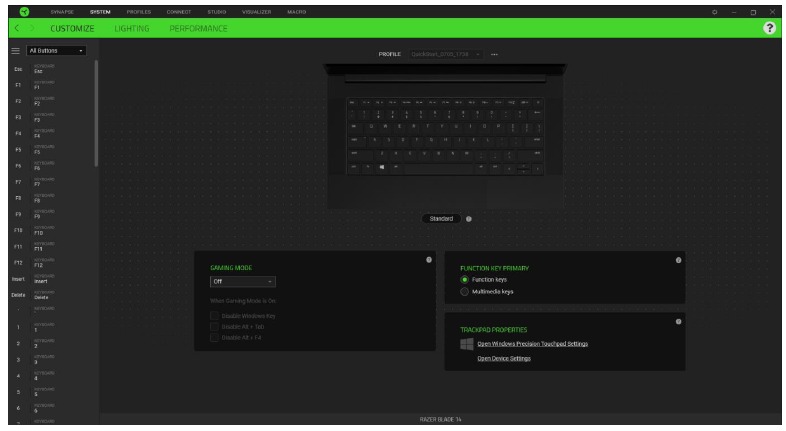The height and width of the screenshot is (431, 786).
Task: Select the F6 key row
Action: click(x=52, y=166)
